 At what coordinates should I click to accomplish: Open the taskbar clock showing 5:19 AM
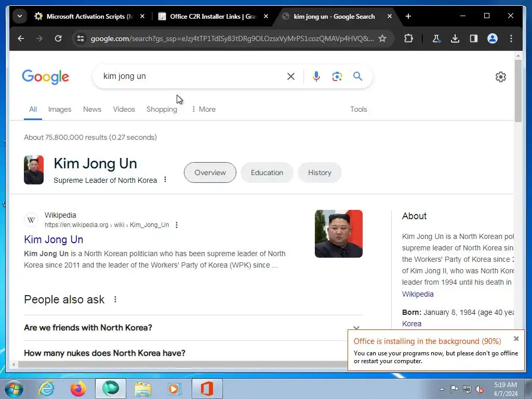506,389
